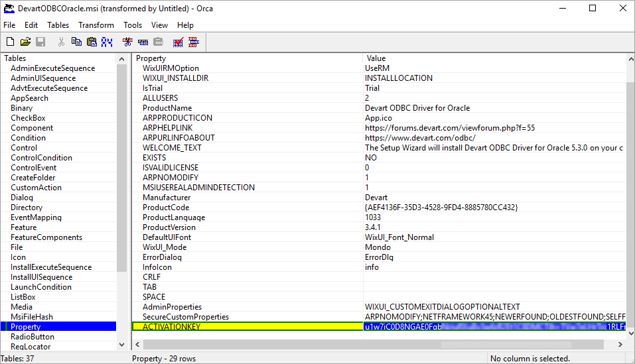Click the Validate checkmark toolbar icon
635x364 pixels.
(x=178, y=42)
